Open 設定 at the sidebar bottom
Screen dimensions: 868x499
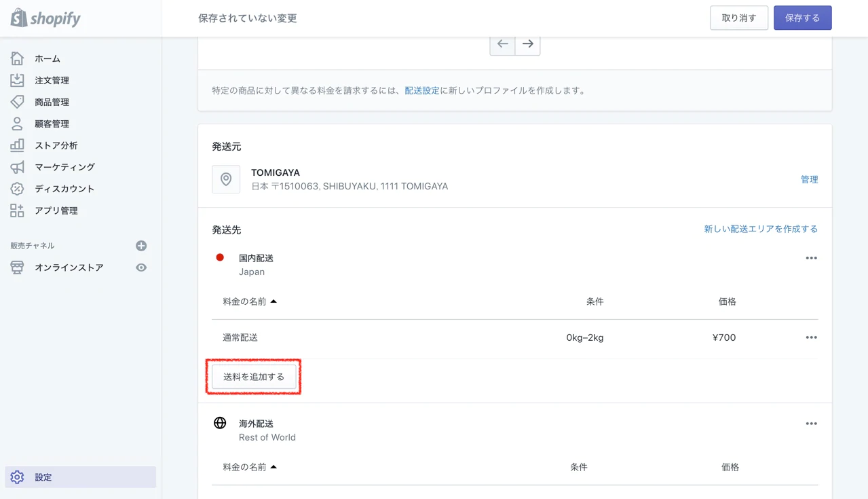tap(43, 477)
